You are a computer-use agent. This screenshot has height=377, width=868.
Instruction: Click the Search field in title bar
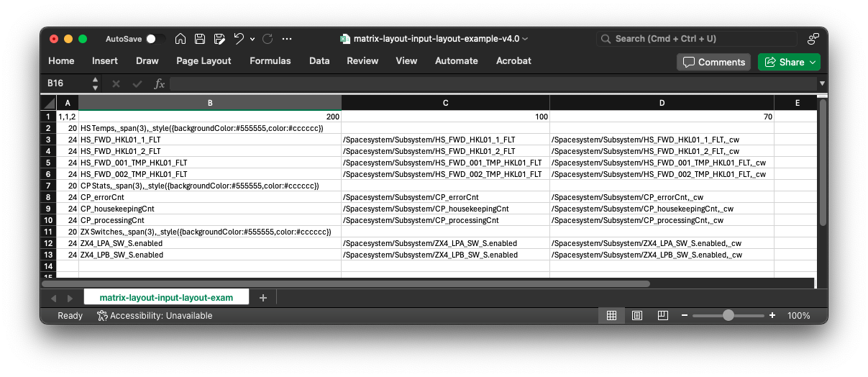point(696,39)
